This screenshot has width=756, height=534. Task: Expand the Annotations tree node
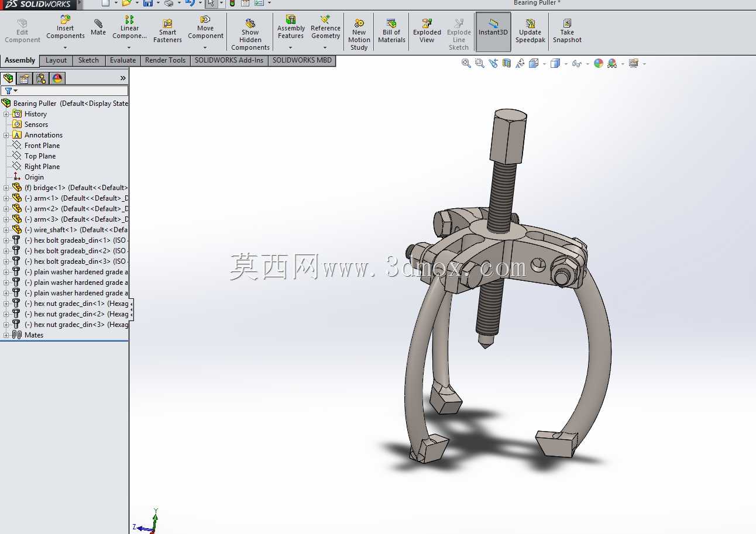click(6, 135)
